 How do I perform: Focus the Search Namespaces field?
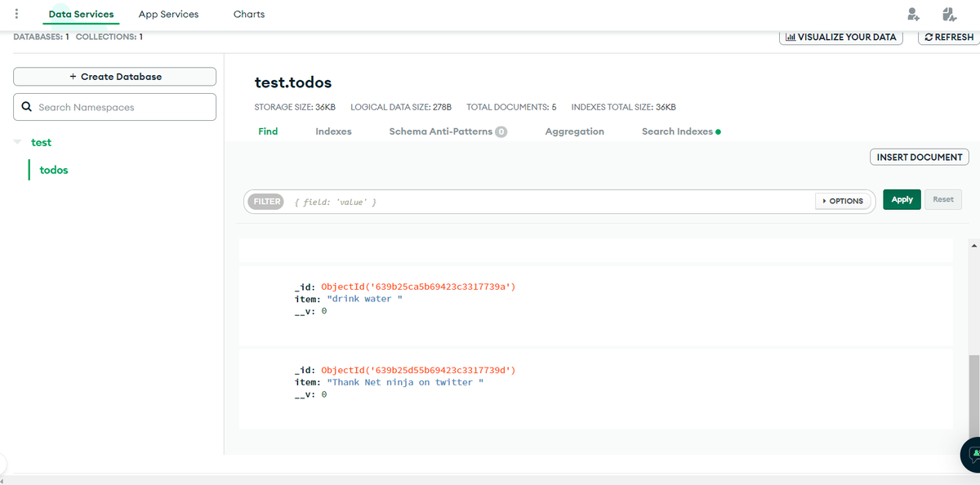pos(115,107)
